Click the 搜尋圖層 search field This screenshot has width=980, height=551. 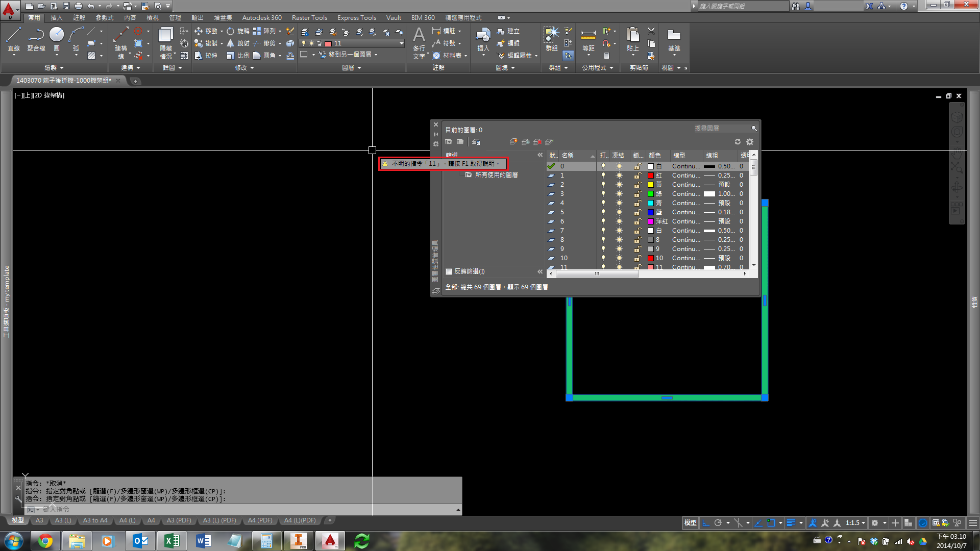[x=722, y=129]
